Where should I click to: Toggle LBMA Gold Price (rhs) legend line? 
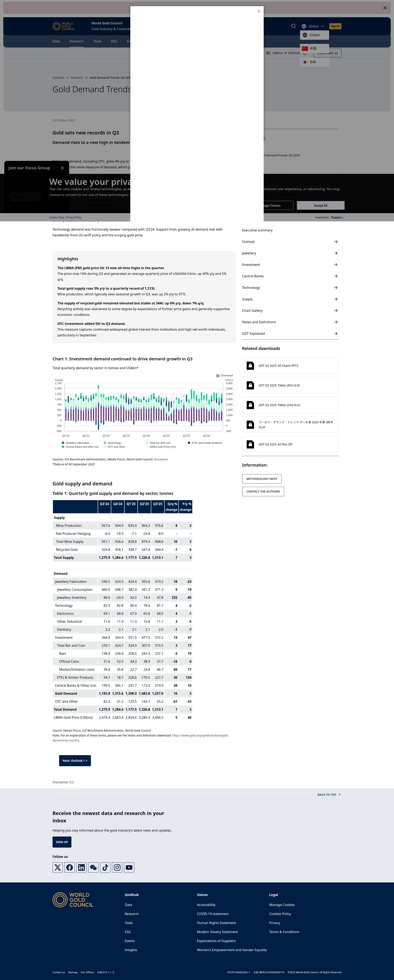click(x=160, y=447)
